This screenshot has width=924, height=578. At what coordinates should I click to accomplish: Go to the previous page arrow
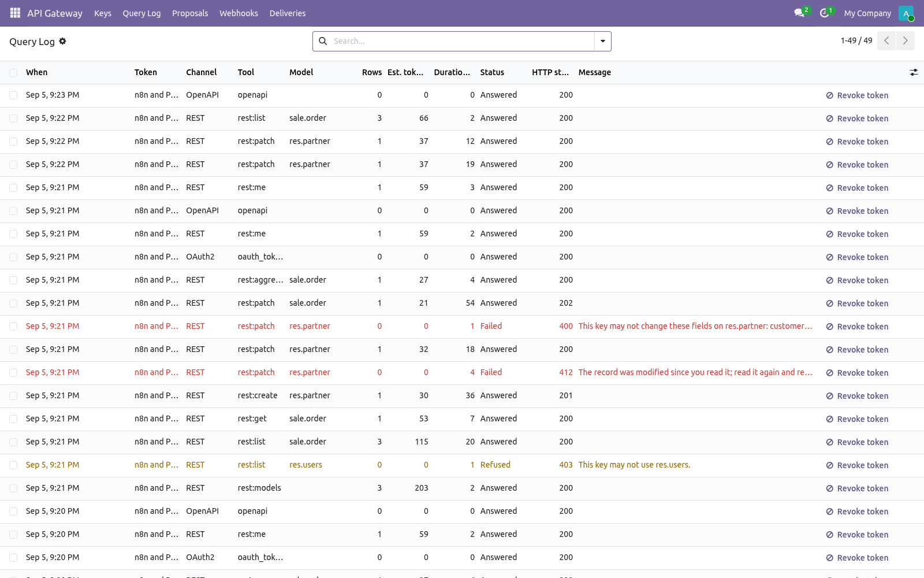tap(886, 40)
